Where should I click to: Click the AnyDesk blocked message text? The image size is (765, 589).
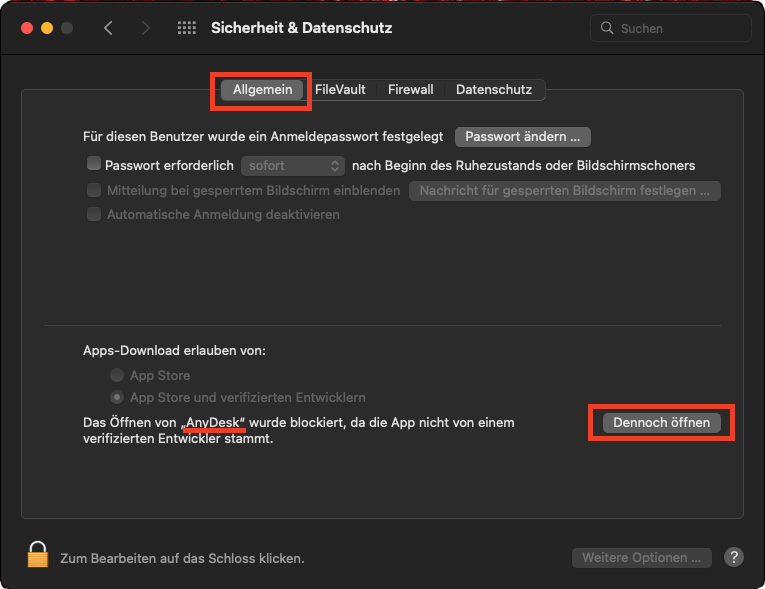point(299,430)
